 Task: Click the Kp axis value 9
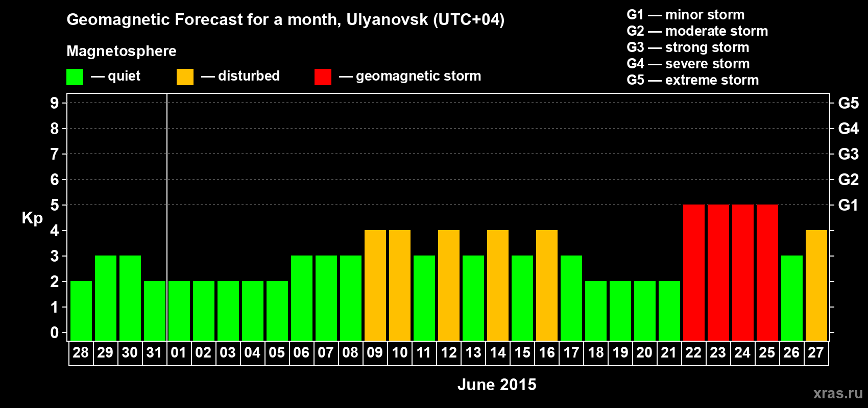click(x=55, y=103)
